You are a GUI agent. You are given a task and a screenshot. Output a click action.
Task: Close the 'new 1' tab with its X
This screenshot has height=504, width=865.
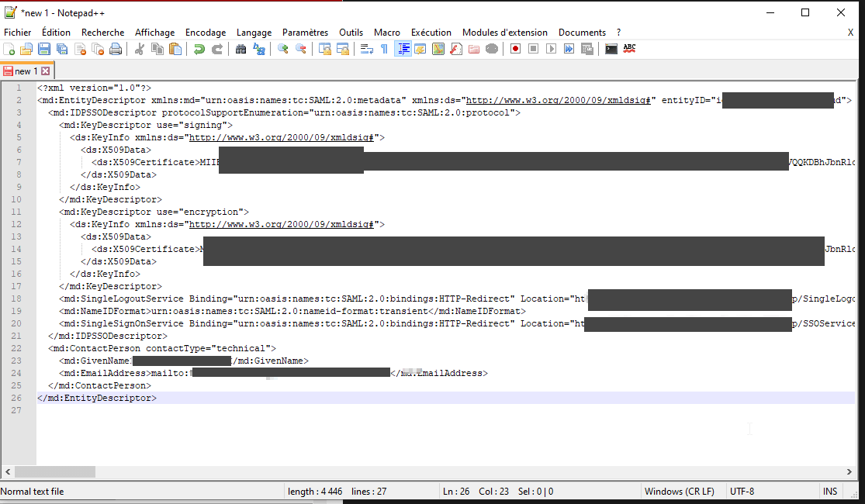click(45, 71)
